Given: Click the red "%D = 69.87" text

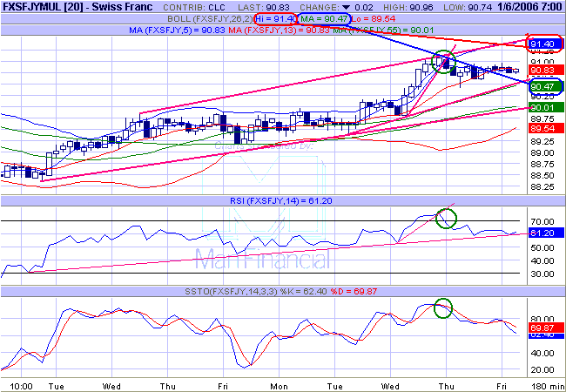Looking at the screenshot, I should [352, 291].
